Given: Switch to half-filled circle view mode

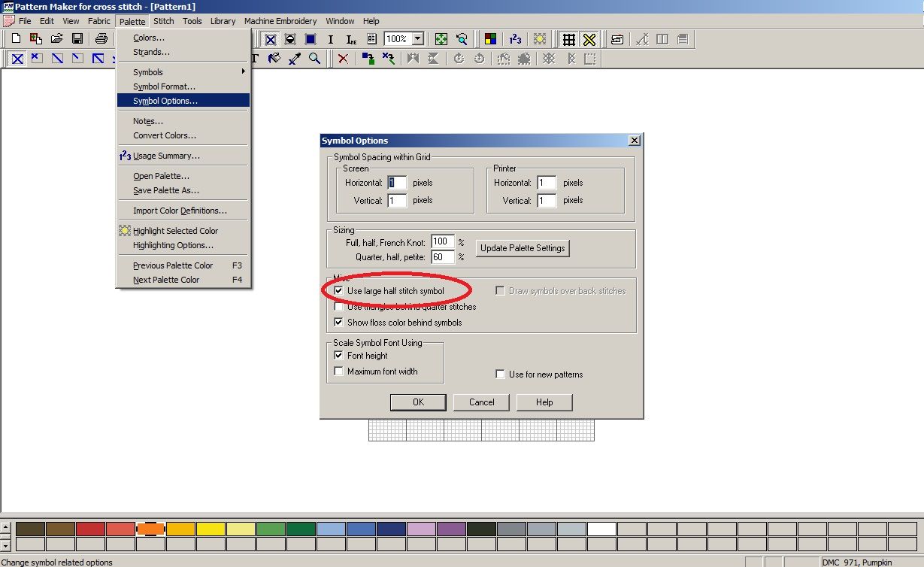Looking at the screenshot, I should (290, 39).
